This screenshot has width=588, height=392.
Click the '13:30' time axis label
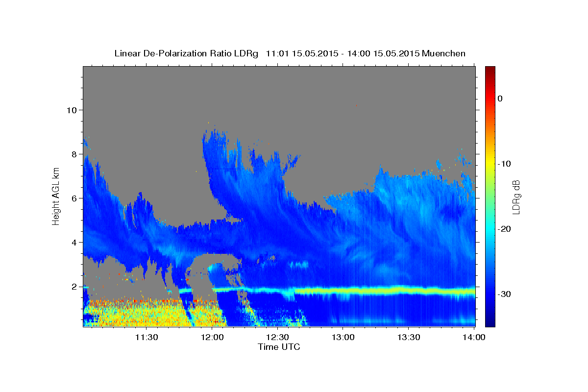409,337
